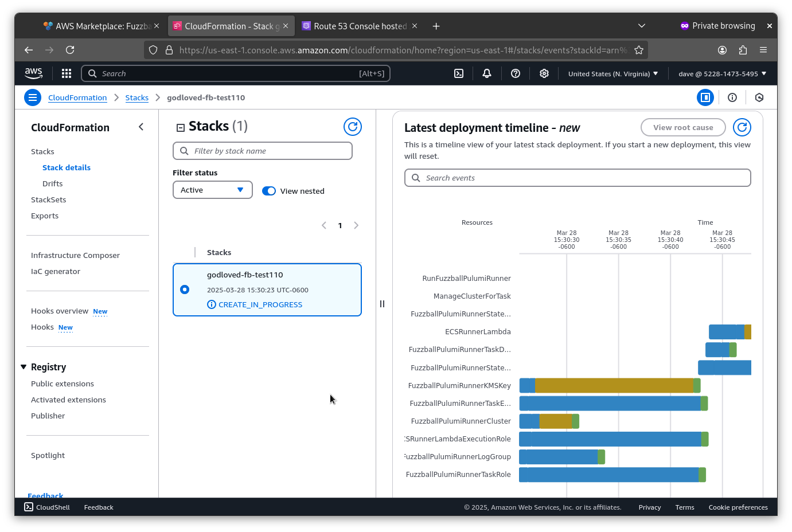Open the AWS services grid menu
The height and width of the screenshot is (532, 792).
click(67, 73)
